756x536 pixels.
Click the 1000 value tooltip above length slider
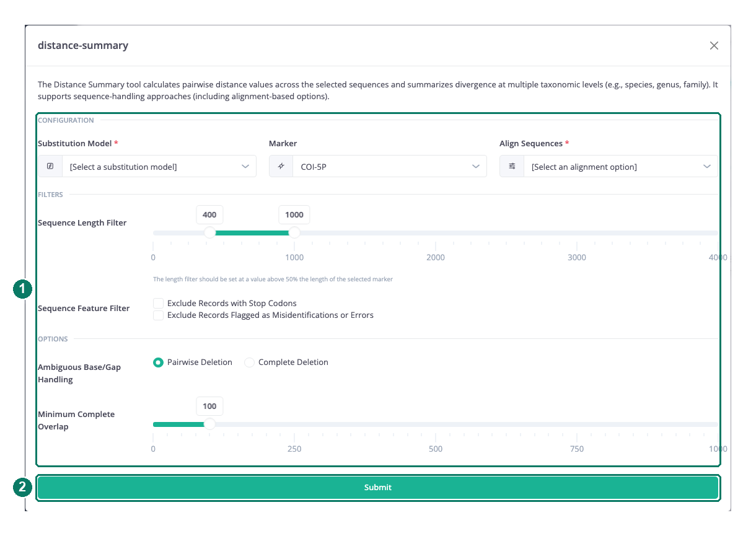[294, 214]
